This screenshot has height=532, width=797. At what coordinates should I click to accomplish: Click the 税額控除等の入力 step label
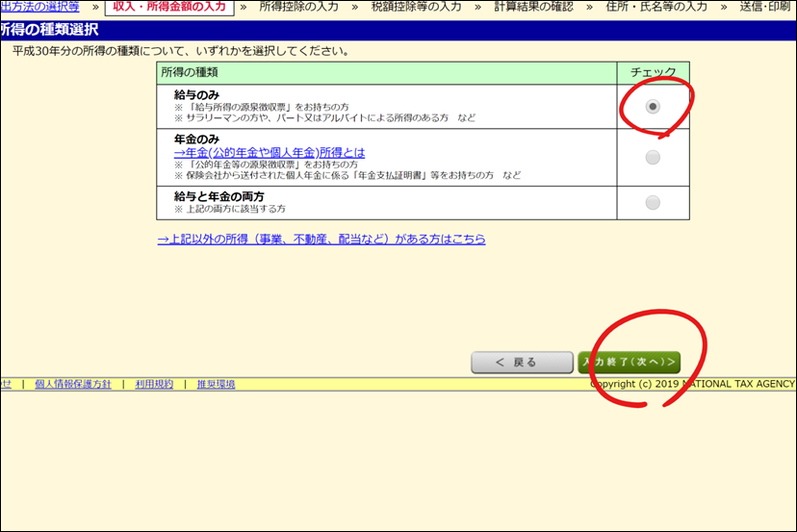(x=416, y=7)
